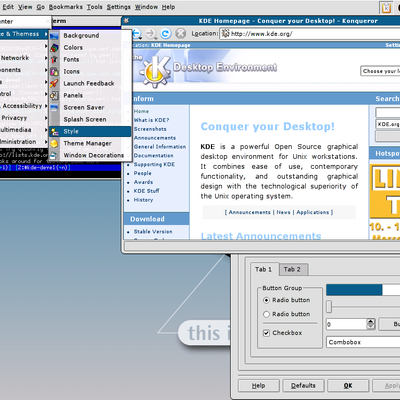This screenshot has height=400, width=400.
Task: Open the Combobox dropdown in style preview
Action: (x=363, y=342)
